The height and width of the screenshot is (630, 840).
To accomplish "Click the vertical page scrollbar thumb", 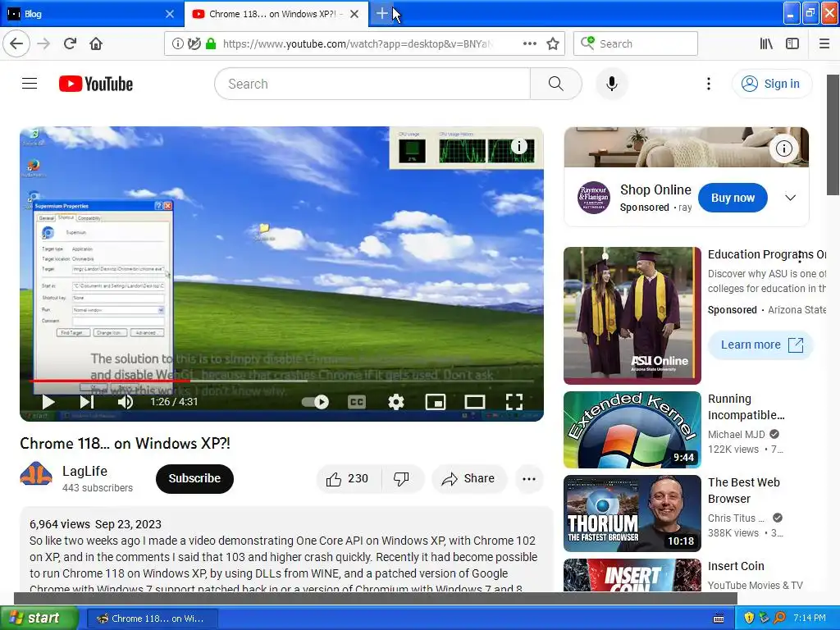I will (833, 135).
